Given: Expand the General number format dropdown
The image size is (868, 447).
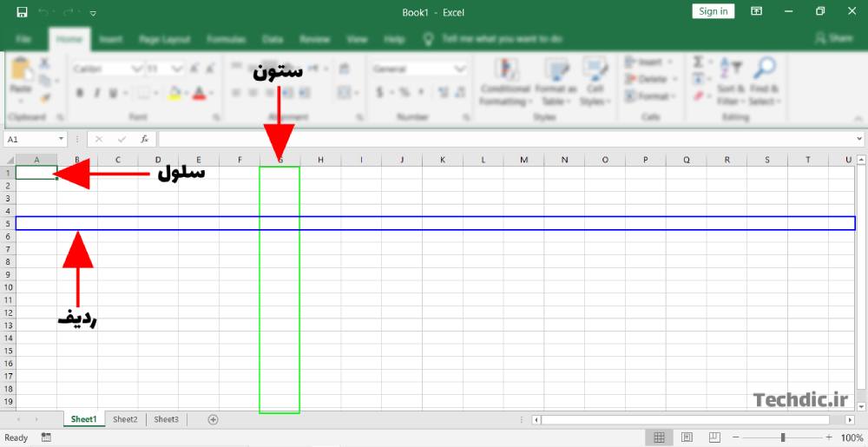Looking at the screenshot, I should point(460,69).
